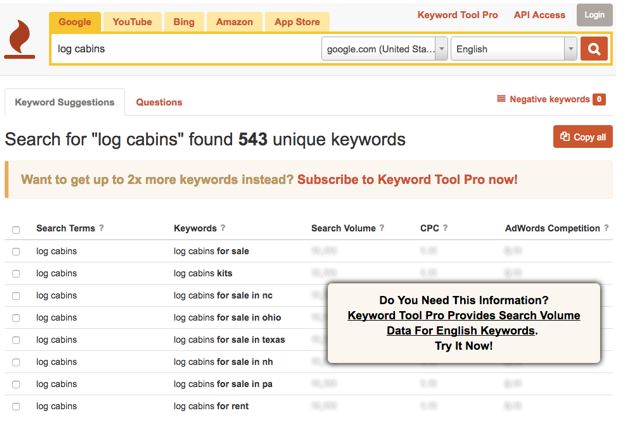Image resolution: width=634 pixels, height=428 pixels.
Task: Click keyword 'log cabins for rent'
Action: (211, 406)
